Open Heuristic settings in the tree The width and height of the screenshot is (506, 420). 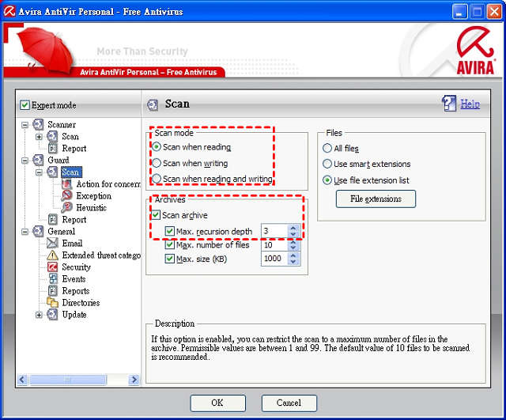point(92,207)
